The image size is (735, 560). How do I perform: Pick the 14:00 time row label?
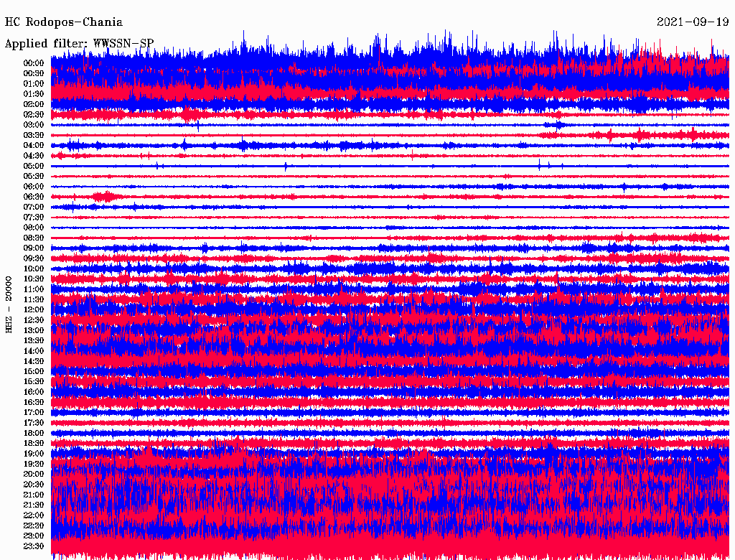(34, 351)
